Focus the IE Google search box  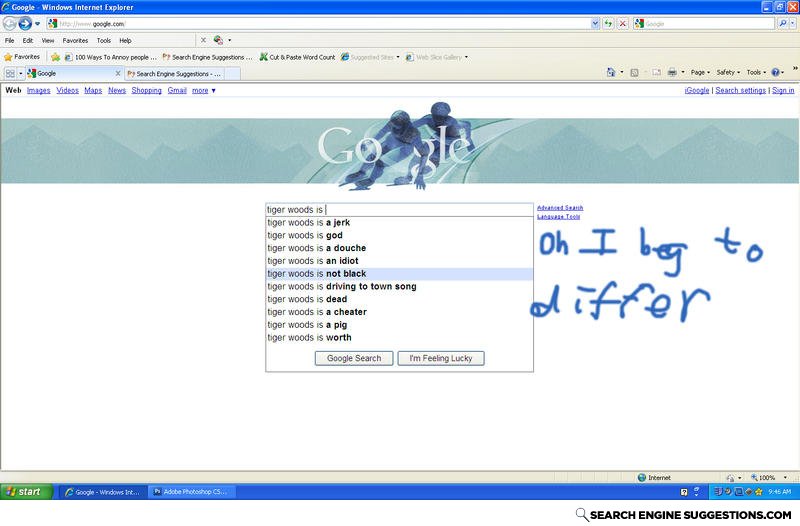tap(704, 23)
